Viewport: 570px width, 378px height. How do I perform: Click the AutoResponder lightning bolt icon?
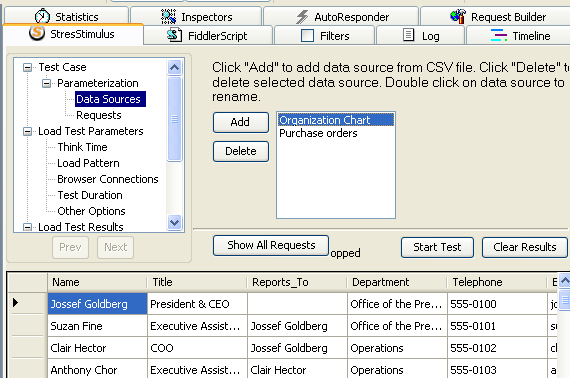point(302,17)
